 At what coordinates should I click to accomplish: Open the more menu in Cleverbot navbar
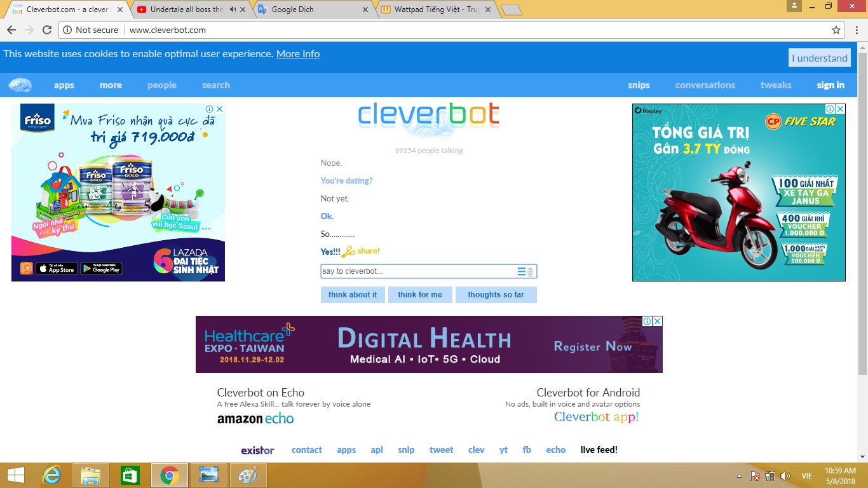(111, 85)
